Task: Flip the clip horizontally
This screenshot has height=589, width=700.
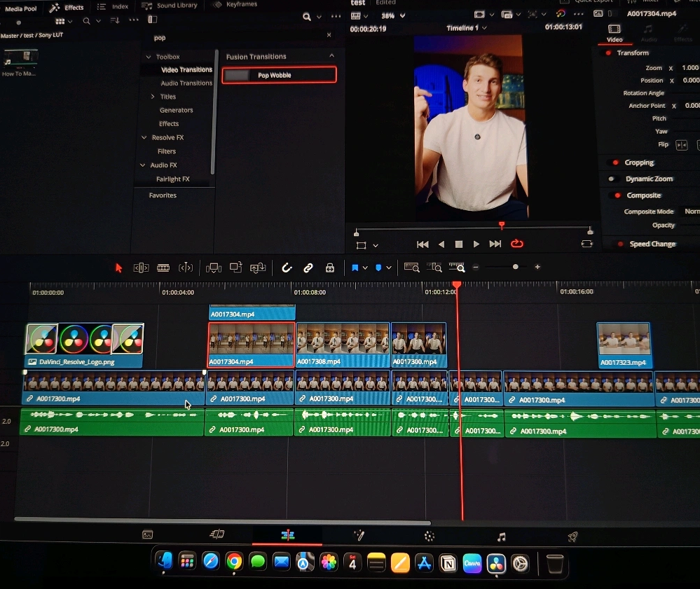Action: click(x=681, y=145)
